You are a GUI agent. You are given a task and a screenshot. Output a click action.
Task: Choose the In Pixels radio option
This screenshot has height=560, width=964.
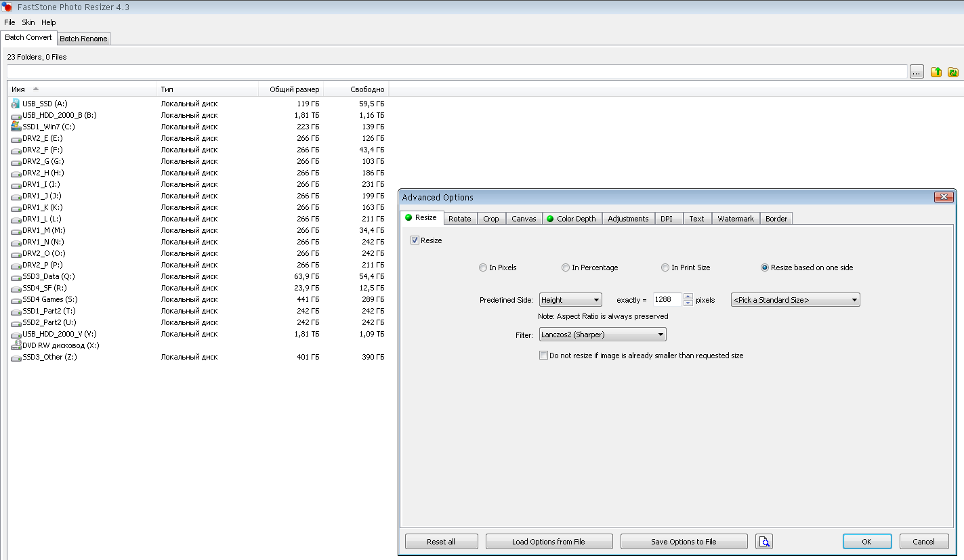click(483, 267)
